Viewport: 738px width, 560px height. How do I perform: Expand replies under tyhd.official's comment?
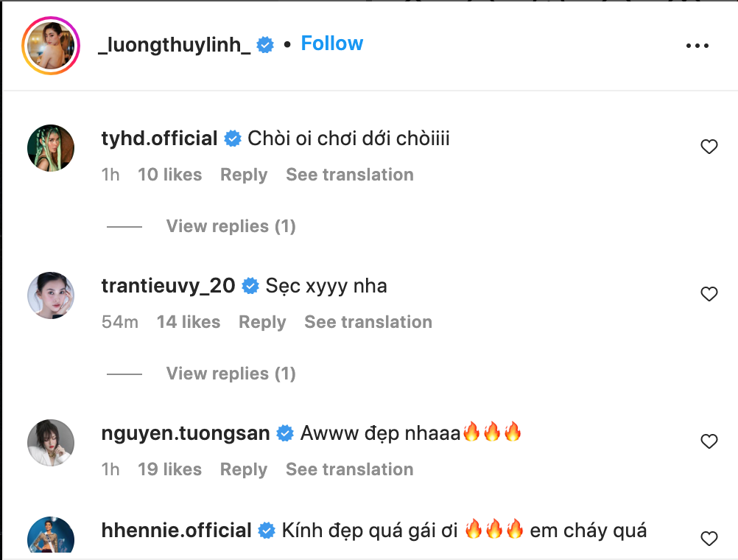click(231, 226)
